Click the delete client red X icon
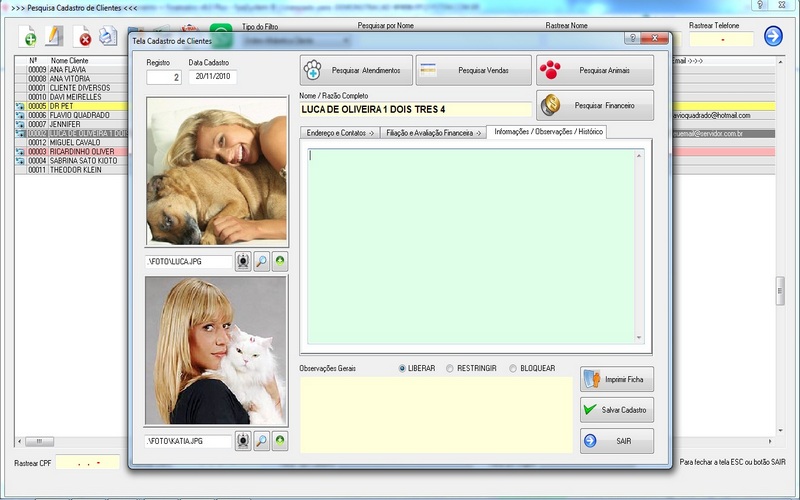This screenshot has height=500, width=800. (82, 37)
